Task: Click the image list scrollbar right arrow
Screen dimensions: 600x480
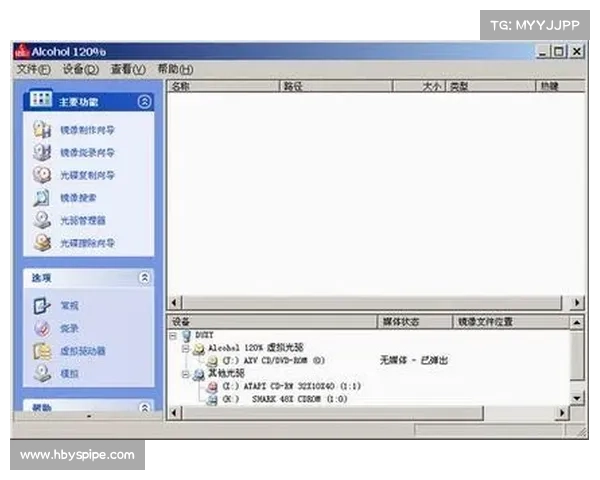Action: tap(577, 302)
